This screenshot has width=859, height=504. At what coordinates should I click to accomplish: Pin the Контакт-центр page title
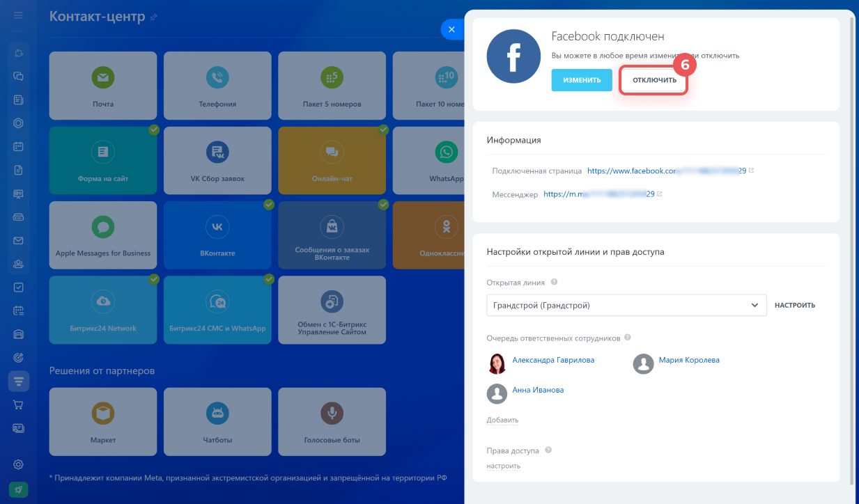coord(154,17)
